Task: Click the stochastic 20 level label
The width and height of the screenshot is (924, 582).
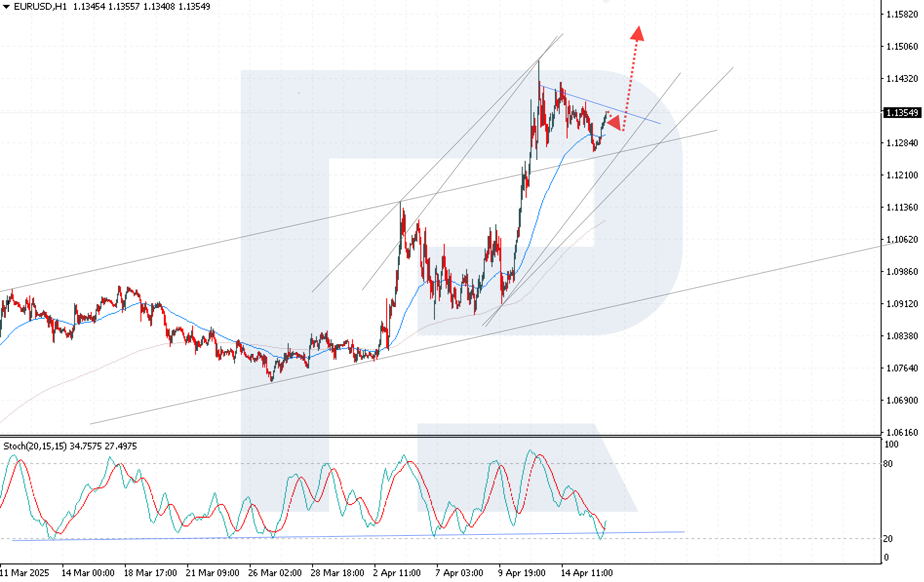Action: [888, 539]
